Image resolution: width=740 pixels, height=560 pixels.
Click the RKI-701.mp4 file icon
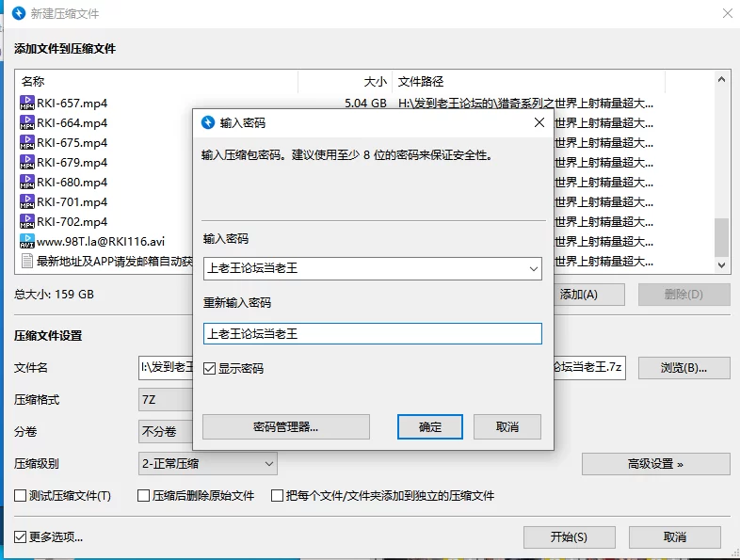click(27, 202)
